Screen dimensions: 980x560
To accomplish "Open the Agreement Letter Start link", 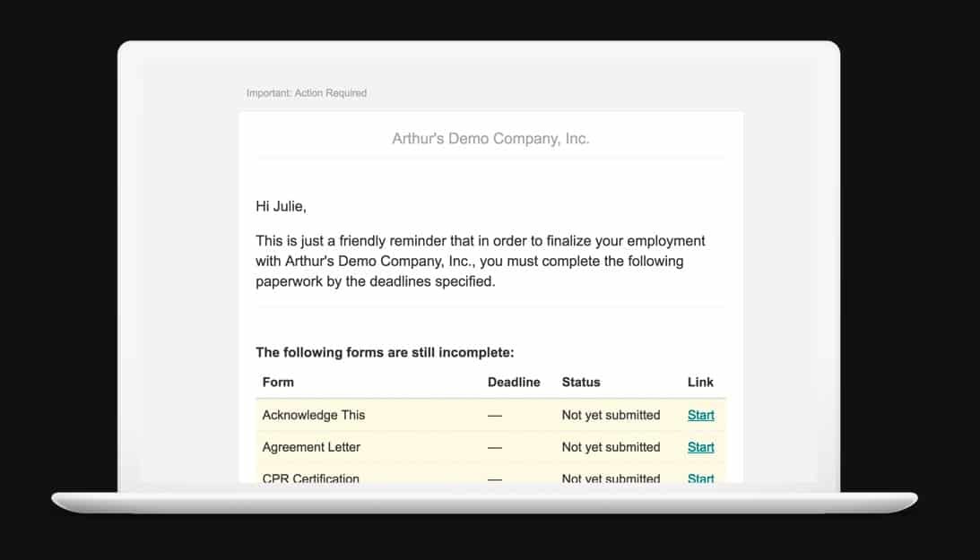I will click(700, 447).
